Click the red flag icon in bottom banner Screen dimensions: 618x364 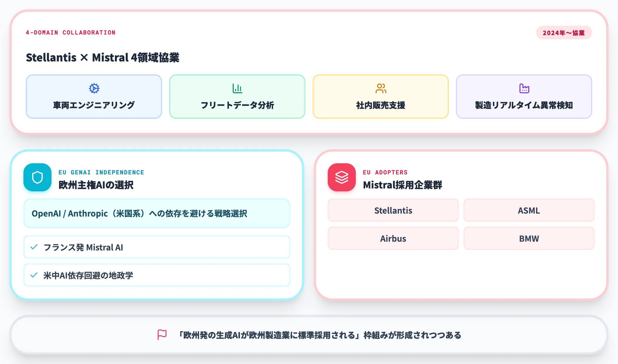click(162, 335)
